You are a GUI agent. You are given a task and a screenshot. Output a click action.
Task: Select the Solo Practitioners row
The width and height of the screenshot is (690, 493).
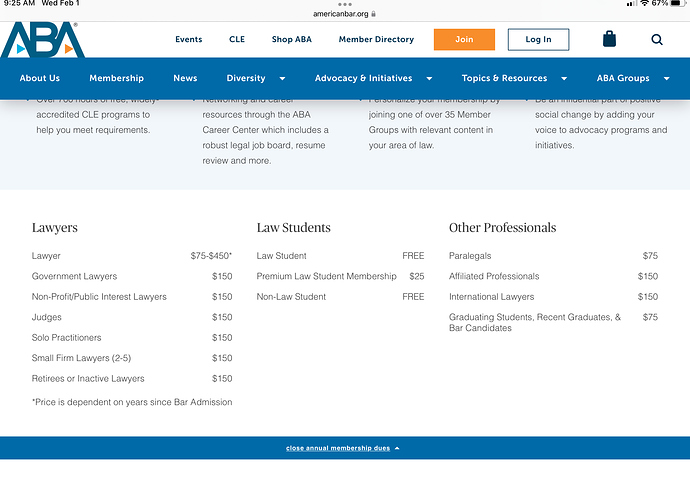(132, 338)
